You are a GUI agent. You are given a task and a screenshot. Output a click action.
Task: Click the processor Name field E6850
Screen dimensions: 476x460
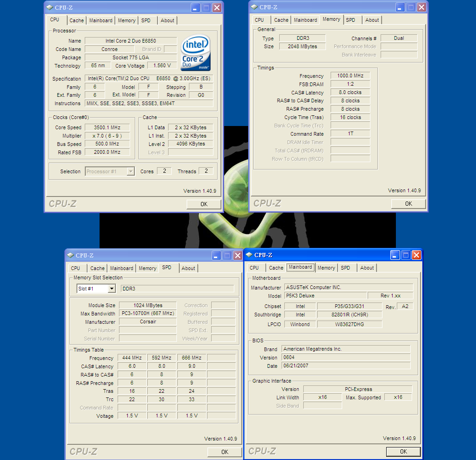click(131, 41)
